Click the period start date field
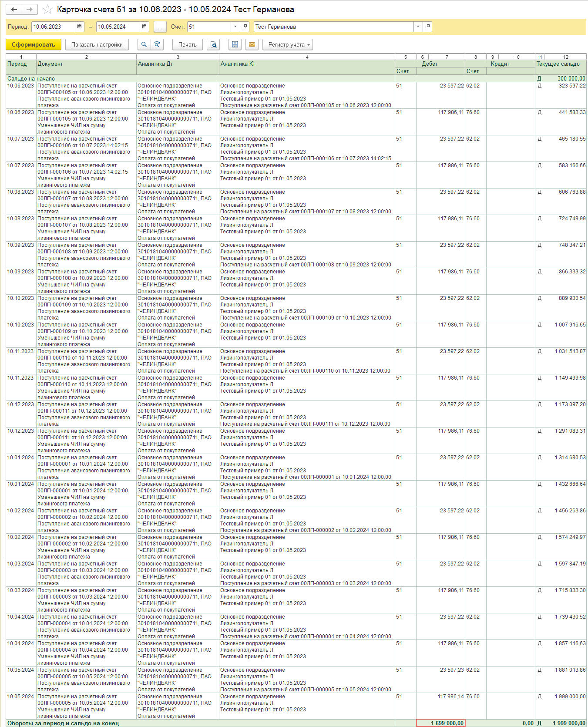The width and height of the screenshot is (588, 727). tap(53, 27)
